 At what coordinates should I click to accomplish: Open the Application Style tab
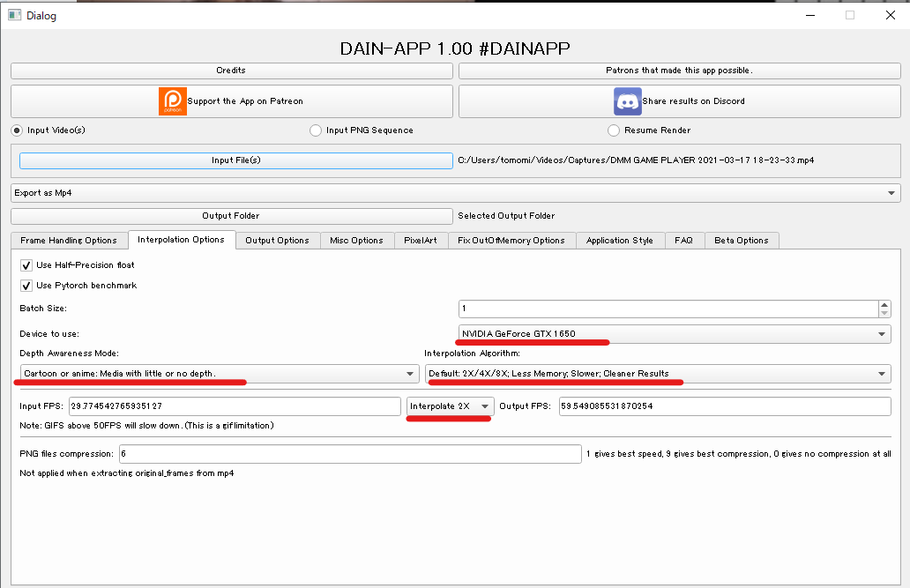click(x=620, y=241)
